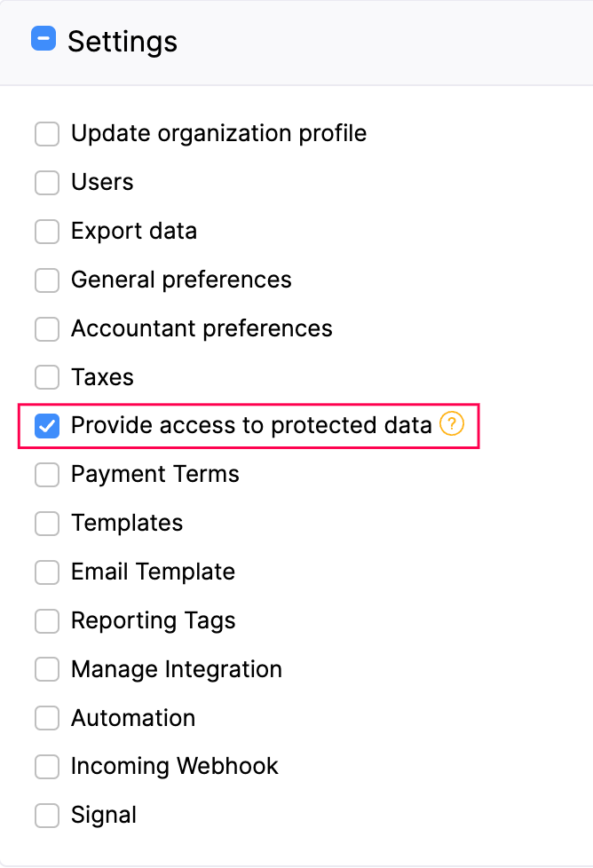Viewport: 593px width, 868px height.
Task: Enable the Incoming Webhook checkbox
Action: [46, 766]
